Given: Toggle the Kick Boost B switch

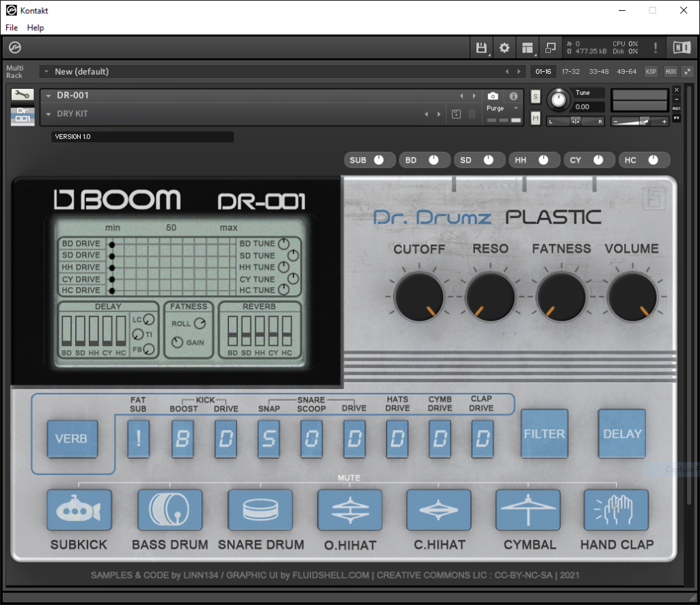Looking at the screenshot, I should [183, 439].
